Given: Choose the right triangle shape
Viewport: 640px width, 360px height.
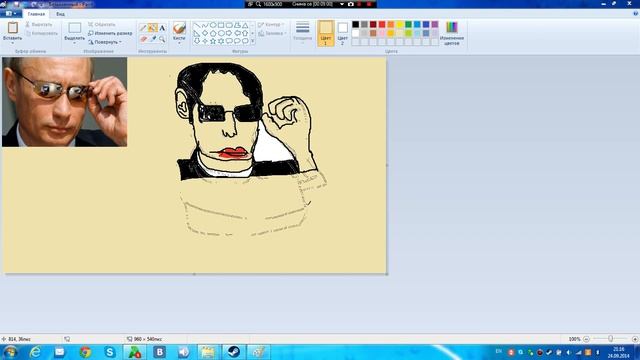Looking at the screenshot, I should click(x=197, y=33).
